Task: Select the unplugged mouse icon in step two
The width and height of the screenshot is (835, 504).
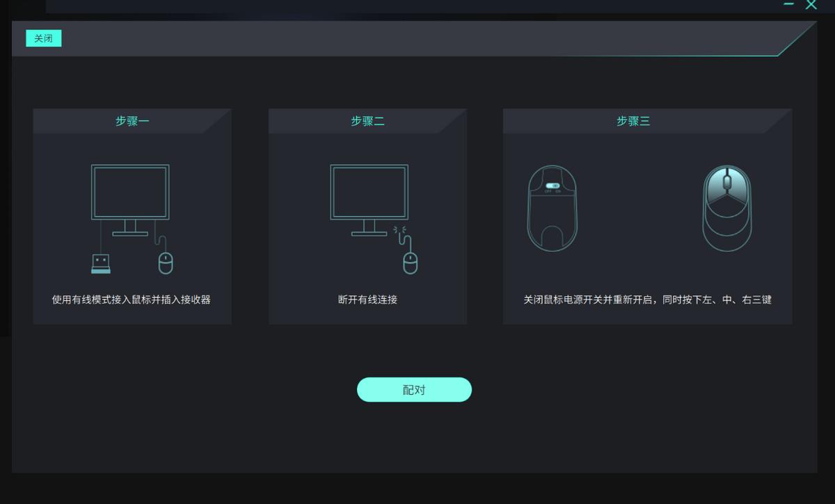Action: point(411,263)
